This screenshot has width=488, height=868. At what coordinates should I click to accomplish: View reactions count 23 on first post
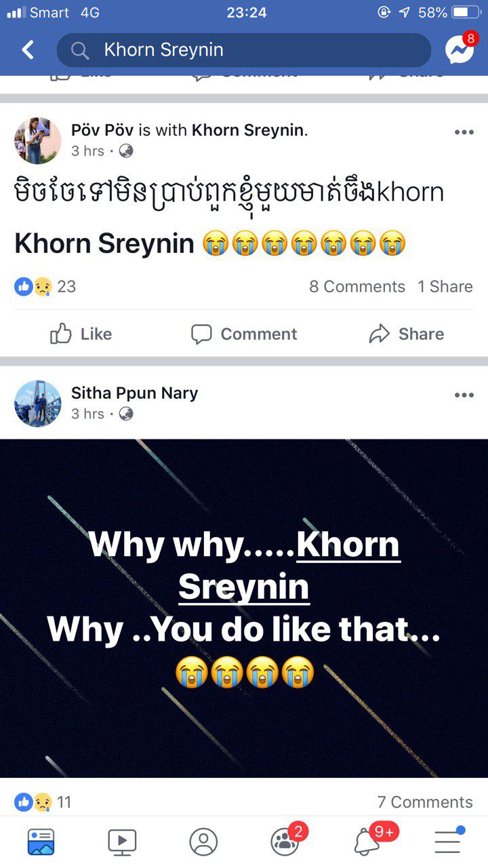point(45,287)
